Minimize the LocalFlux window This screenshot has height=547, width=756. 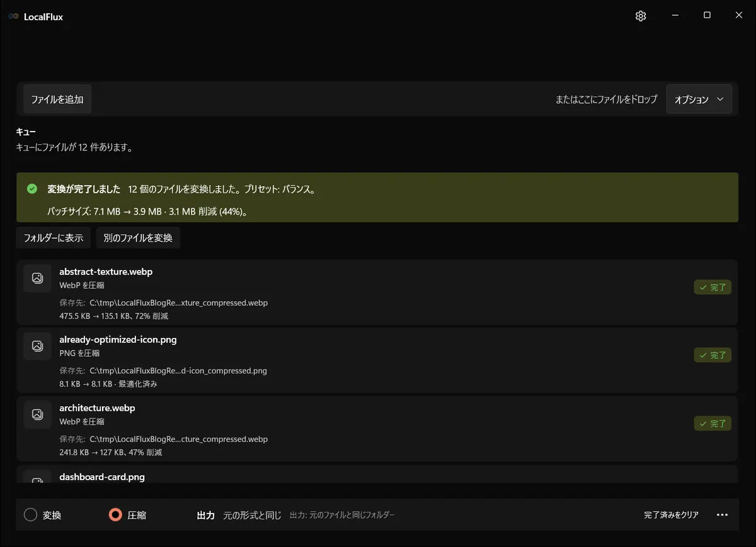pyautogui.click(x=675, y=16)
